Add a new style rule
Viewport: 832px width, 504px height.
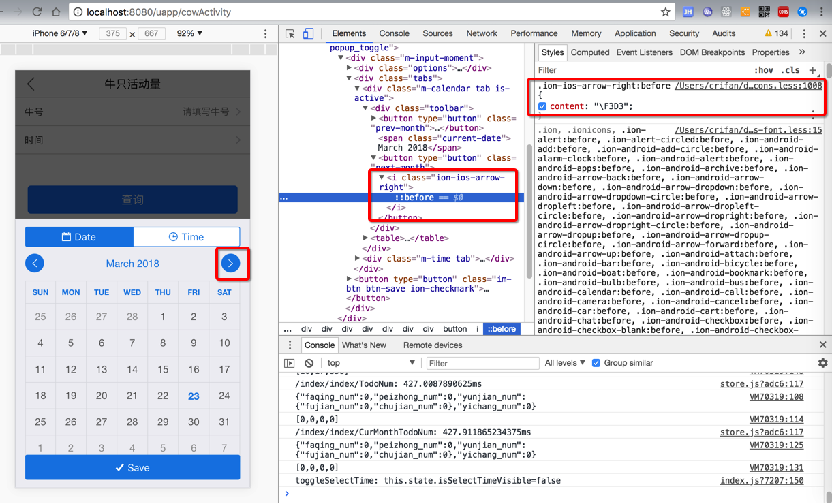click(x=812, y=69)
